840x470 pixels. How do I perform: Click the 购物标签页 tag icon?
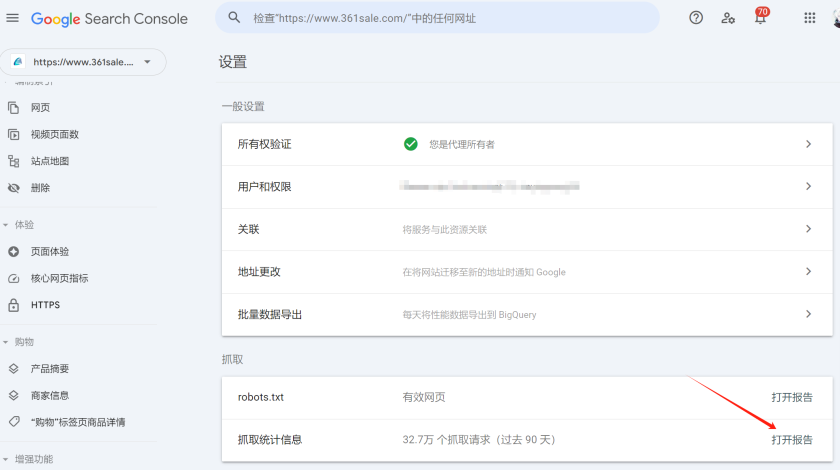coord(13,422)
